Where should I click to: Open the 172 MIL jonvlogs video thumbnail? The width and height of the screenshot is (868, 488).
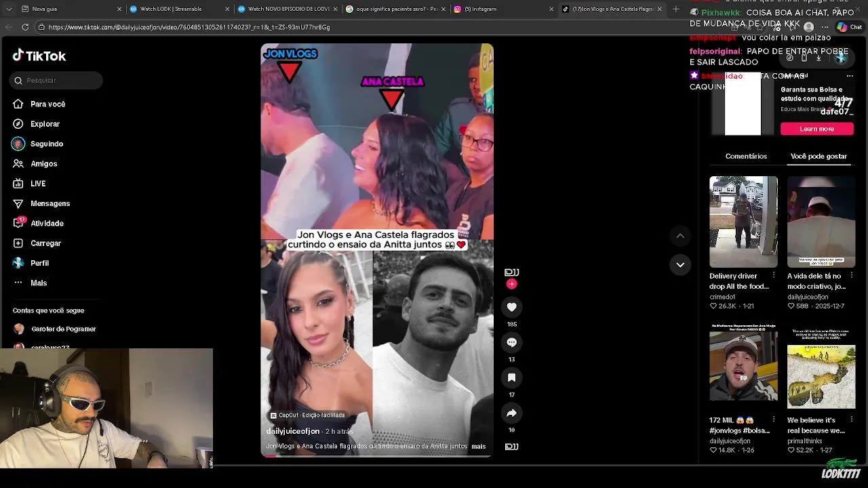(x=743, y=366)
